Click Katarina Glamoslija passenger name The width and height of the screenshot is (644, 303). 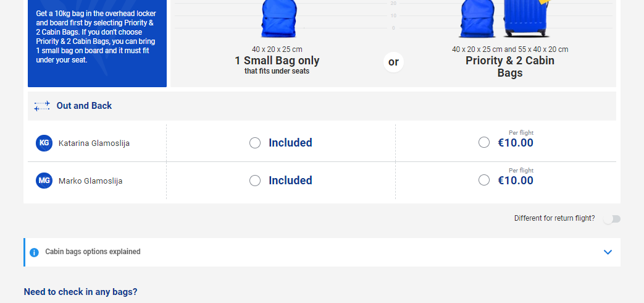(94, 143)
